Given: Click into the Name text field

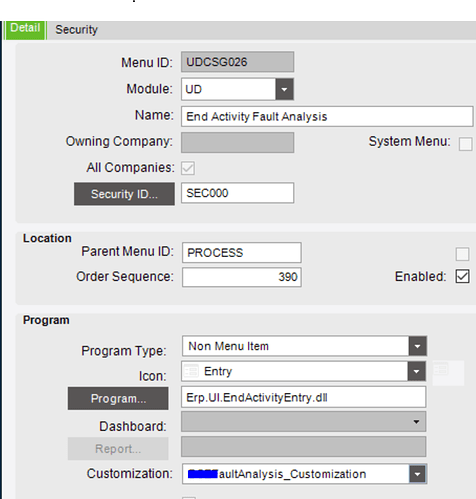Looking at the screenshot, I should click(x=327, y=117).
